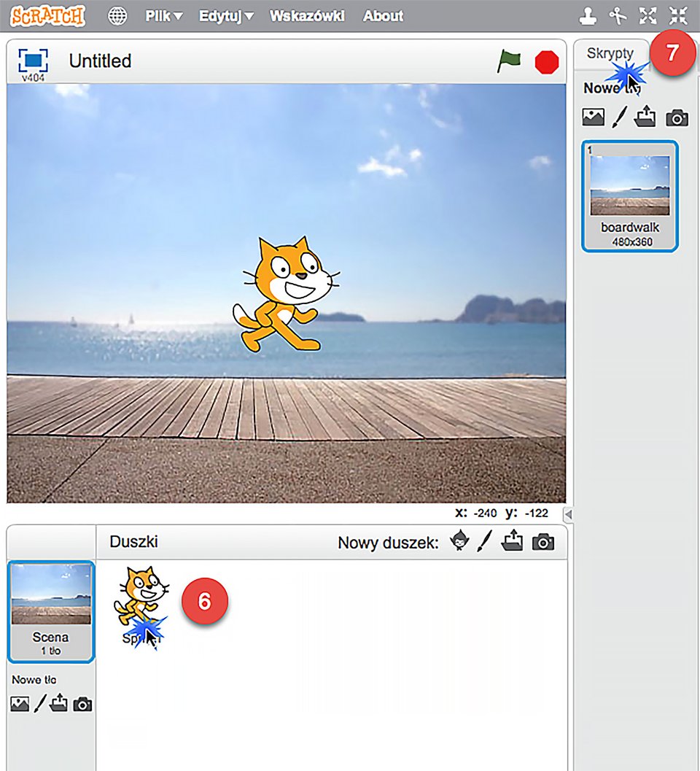700x771 pixels.
Task: Select the cat sprite in Duszki list
Action: click(141, 605)
